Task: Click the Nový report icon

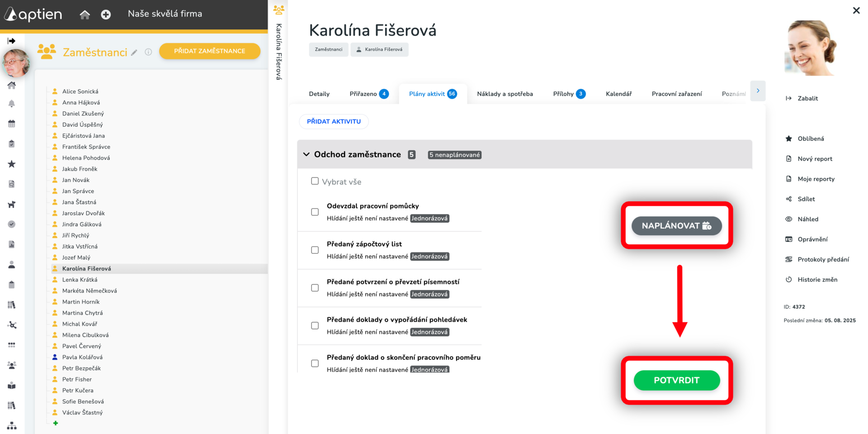Action: coord(789,159)
